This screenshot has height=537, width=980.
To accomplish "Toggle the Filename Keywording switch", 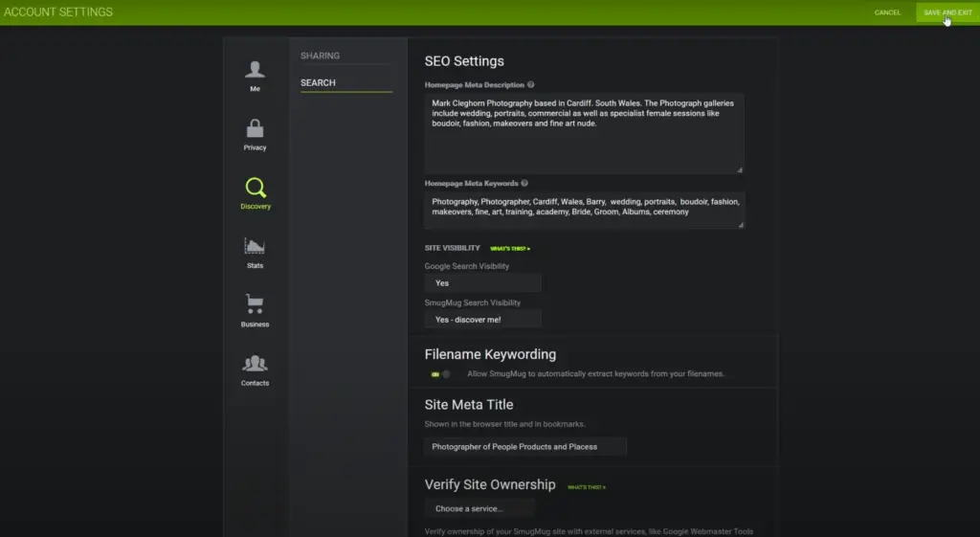I will [440, 373].
